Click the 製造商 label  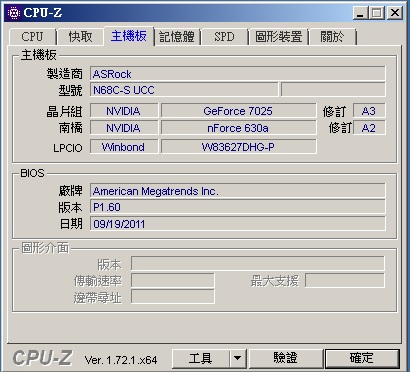coord(64,74)
